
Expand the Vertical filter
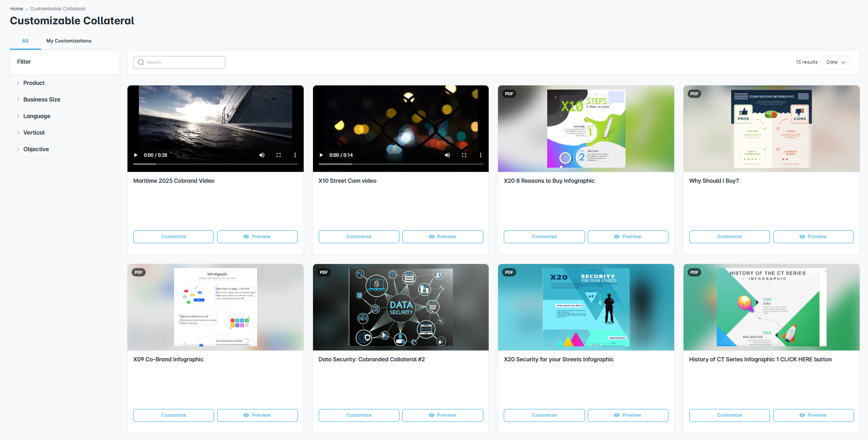coord(34,133)
